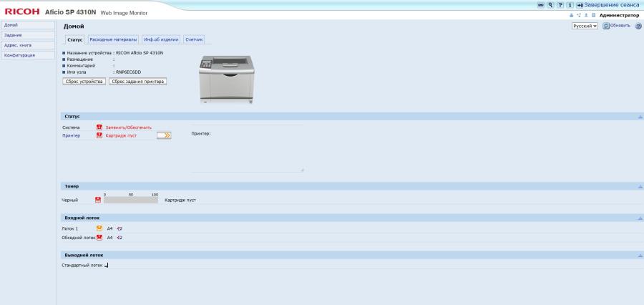Select the Статус tab
Screen dimensions: 644x305
click(x=74, y=39)
